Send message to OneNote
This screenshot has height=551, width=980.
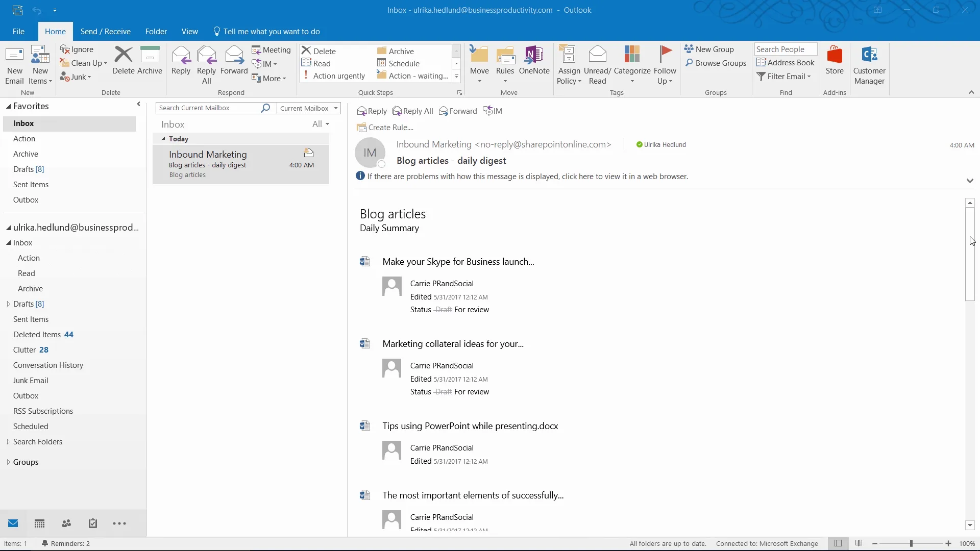534,60
